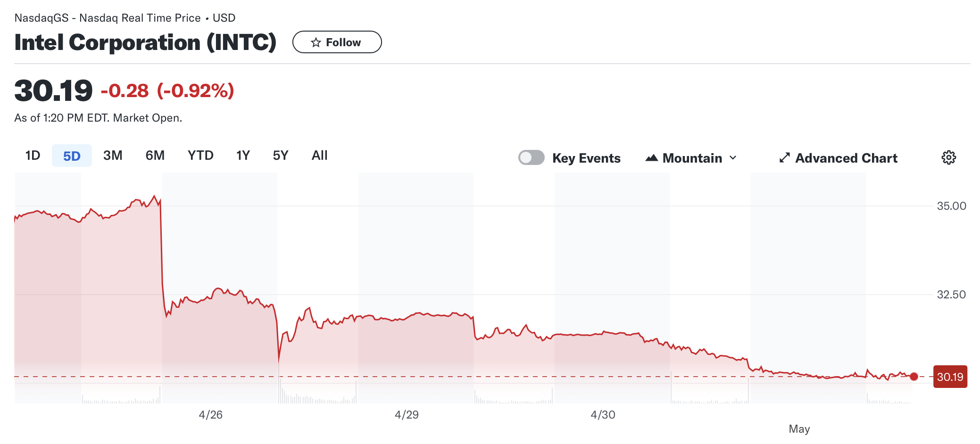
Task: Click the Mountain chart type icon
Action: pos(651,158)
